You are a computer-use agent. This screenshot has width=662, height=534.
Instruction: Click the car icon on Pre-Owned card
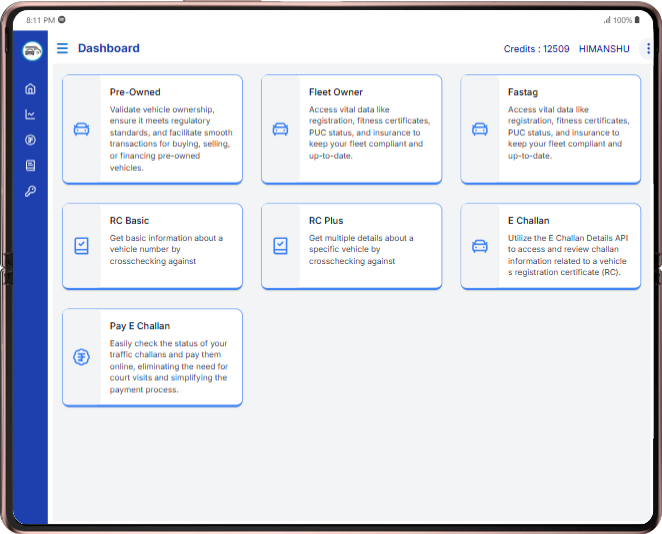pos(81,129)
